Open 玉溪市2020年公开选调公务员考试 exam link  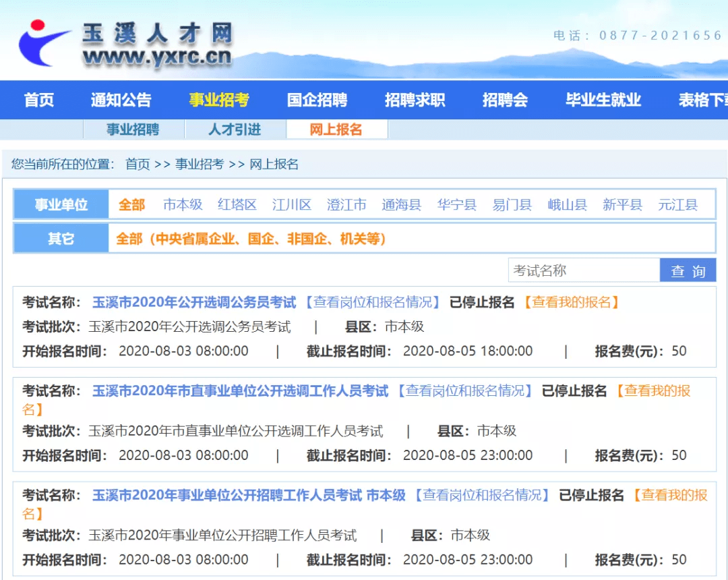194,302
